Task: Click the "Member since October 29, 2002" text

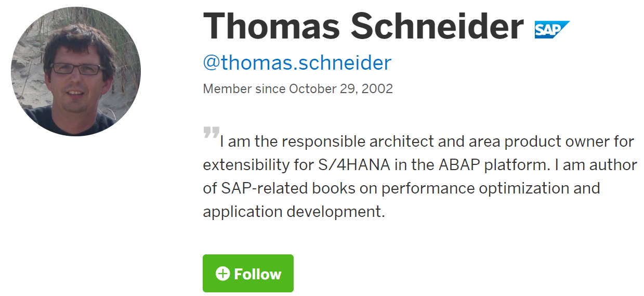Action: [x=298, y=88]
